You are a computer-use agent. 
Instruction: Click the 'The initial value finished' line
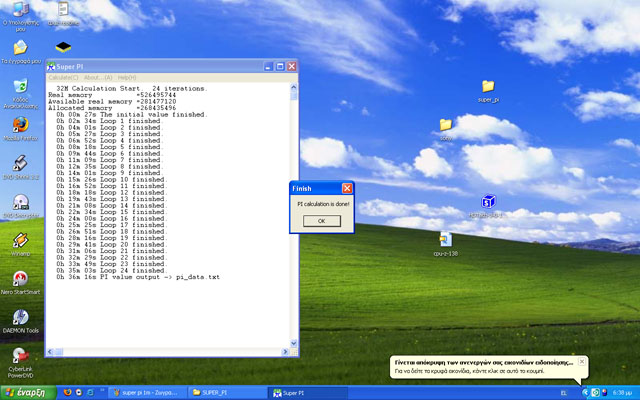click(132, 114)
